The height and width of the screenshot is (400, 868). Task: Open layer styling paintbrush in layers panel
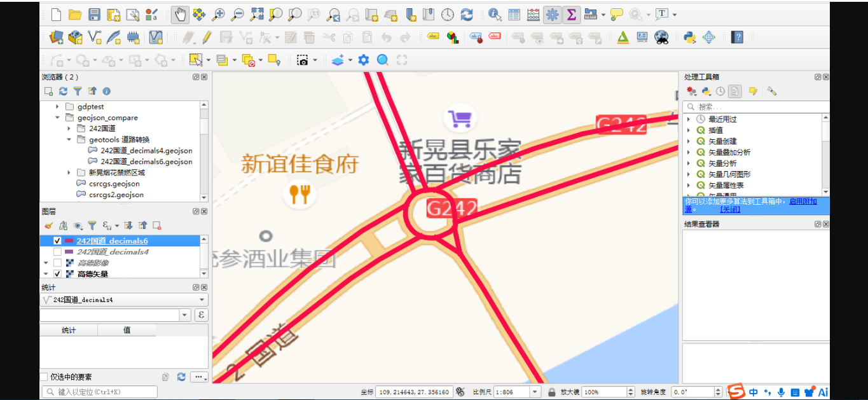coord(48,225)
